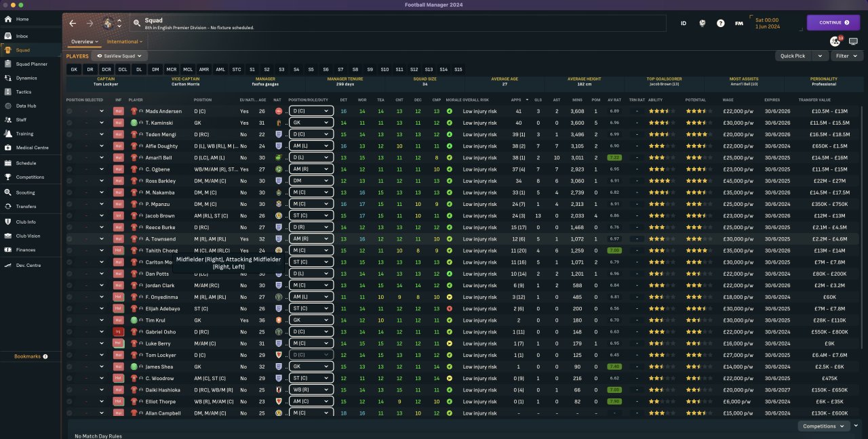
Task: Open the help question mark
Action: click(x=720, y=23)
